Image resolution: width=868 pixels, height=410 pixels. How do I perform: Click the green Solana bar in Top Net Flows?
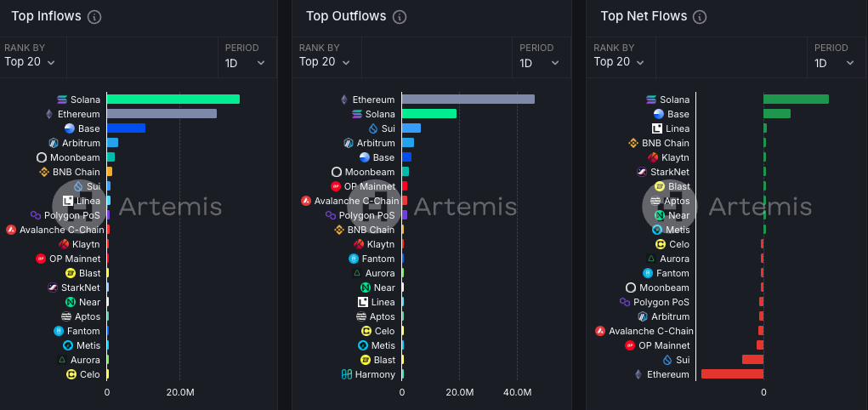pos(796,100)
